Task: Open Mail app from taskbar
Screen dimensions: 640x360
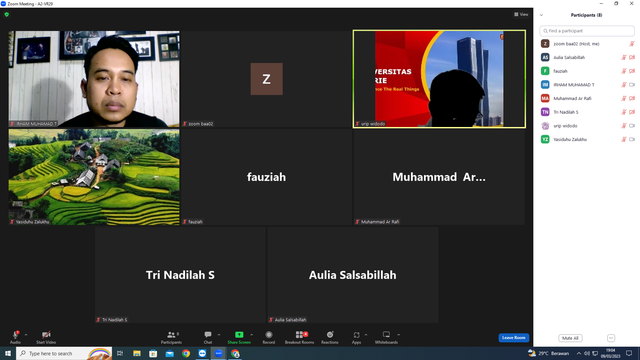Action: [x=169, y=353]
